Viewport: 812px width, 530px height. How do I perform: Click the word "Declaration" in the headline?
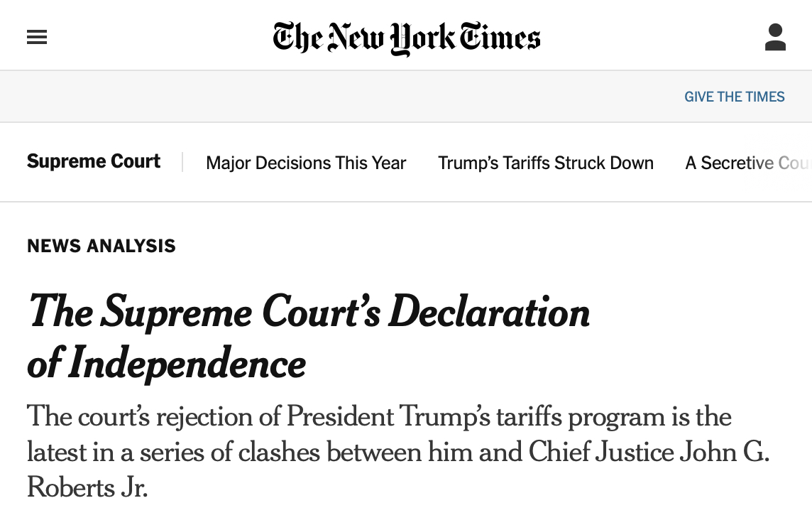pyautogui.click(x=489, y=313)
